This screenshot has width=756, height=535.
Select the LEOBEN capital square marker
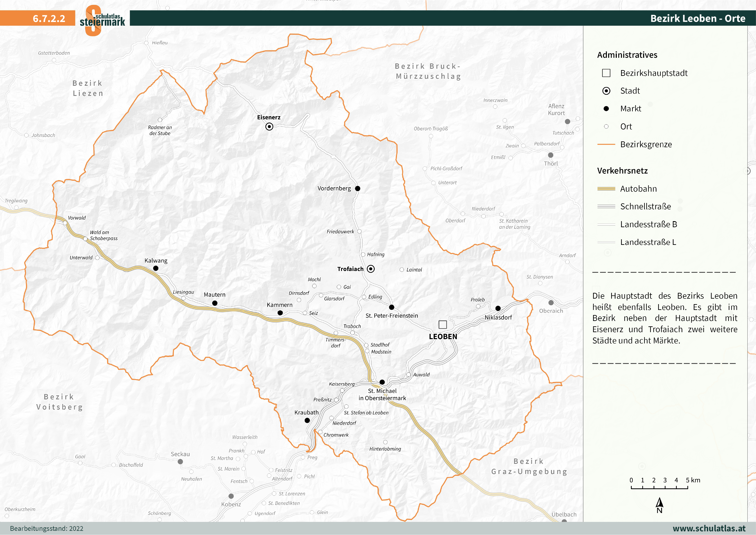click(442, 325)
